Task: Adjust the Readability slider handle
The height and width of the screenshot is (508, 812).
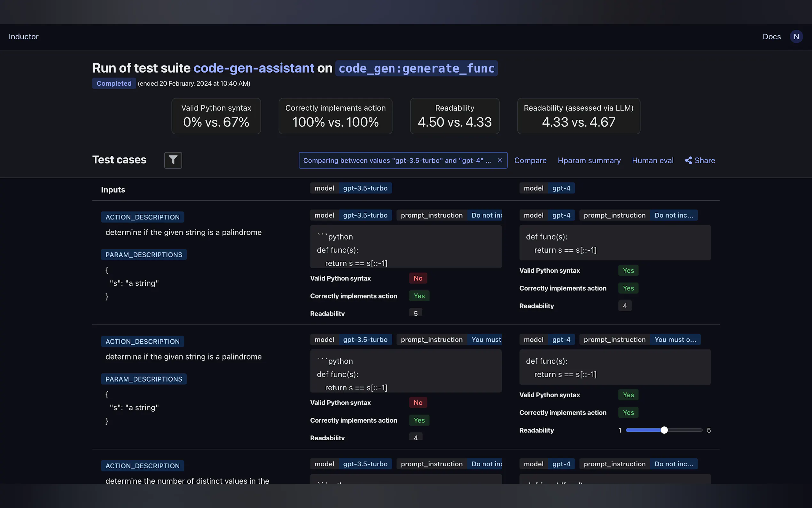Action: (x=664, y=430)
